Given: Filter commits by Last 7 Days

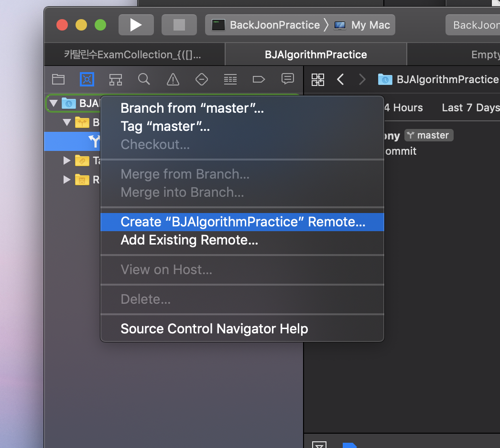Looking at the screenshot, I should 471,107.
